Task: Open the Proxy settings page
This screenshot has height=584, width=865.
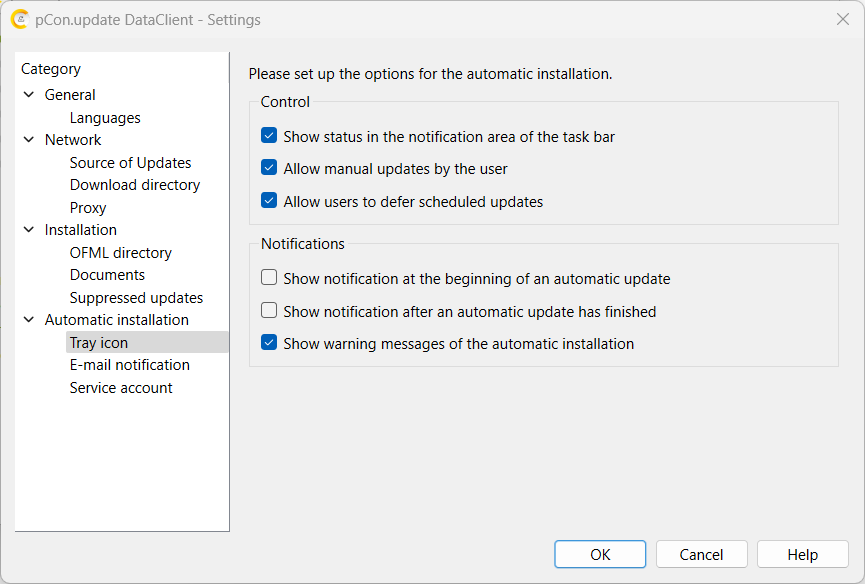Action: point(88,208)
